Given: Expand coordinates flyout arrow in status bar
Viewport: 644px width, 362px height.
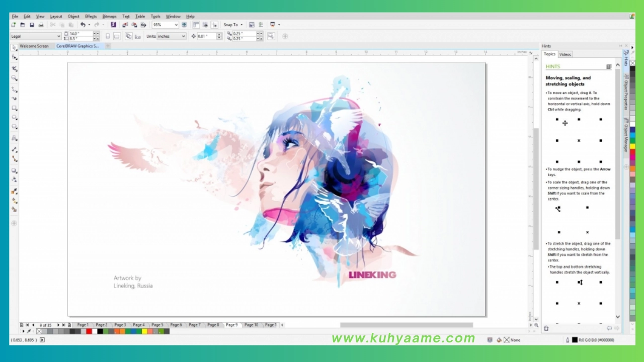Looking at the screenshot, I should [42, 340].
